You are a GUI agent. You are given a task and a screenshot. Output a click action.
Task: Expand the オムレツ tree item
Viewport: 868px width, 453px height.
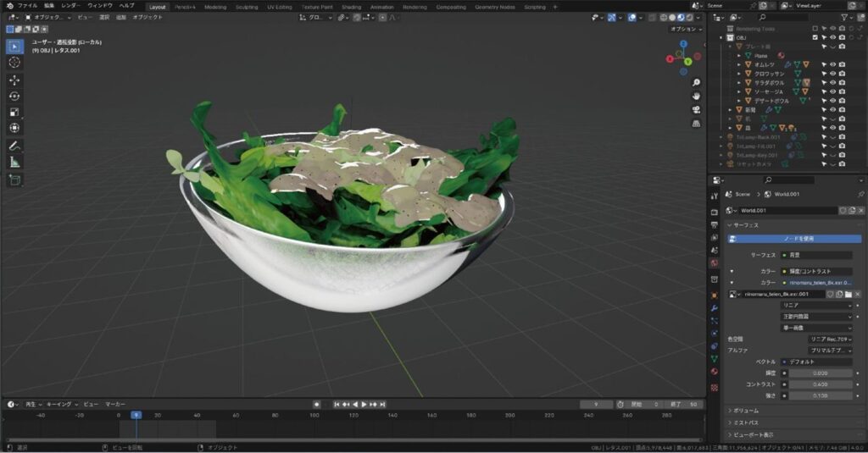[739, 64]
